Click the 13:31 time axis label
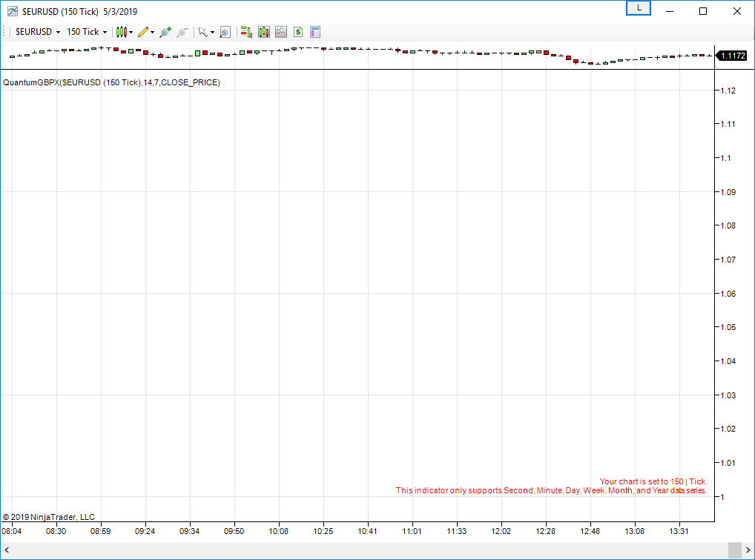Viewport: 755px width, 560px height. point(679,531)
